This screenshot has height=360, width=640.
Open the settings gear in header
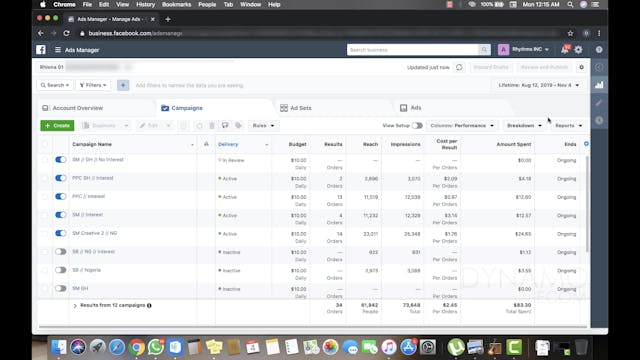click(x=579, y=50)
